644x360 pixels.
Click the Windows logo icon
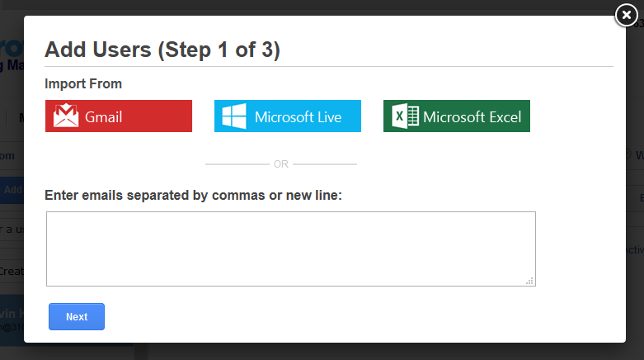(x=234, y=116)
